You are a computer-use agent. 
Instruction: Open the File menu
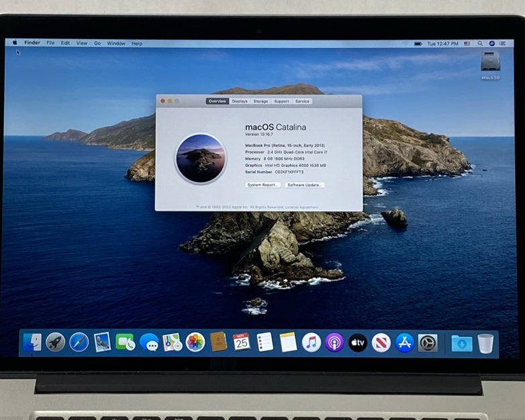coord(50,43)
